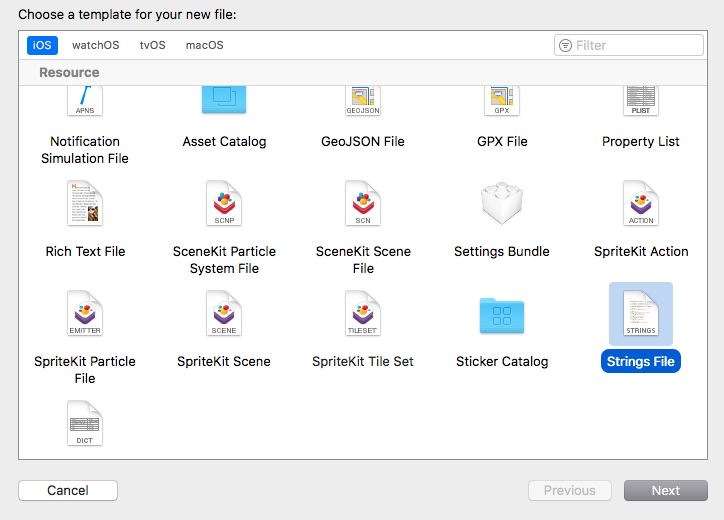Focus the Filter text field

(x=628, y=45)
